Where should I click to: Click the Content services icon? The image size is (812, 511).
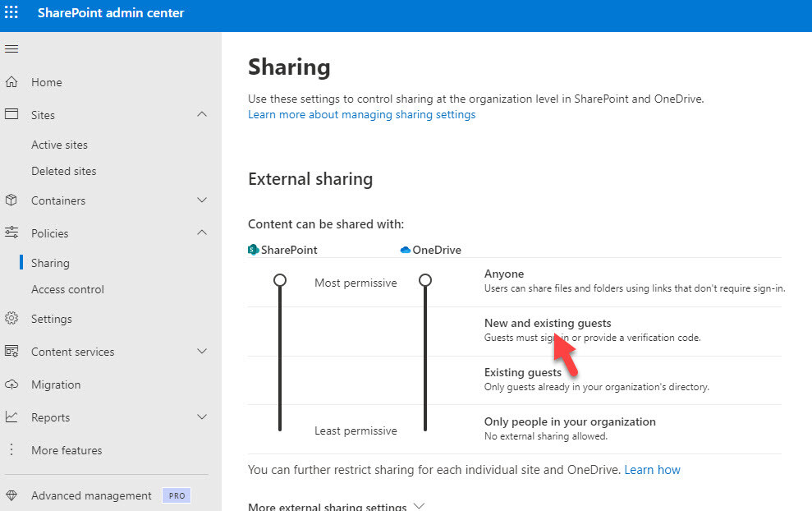point(11,352)
